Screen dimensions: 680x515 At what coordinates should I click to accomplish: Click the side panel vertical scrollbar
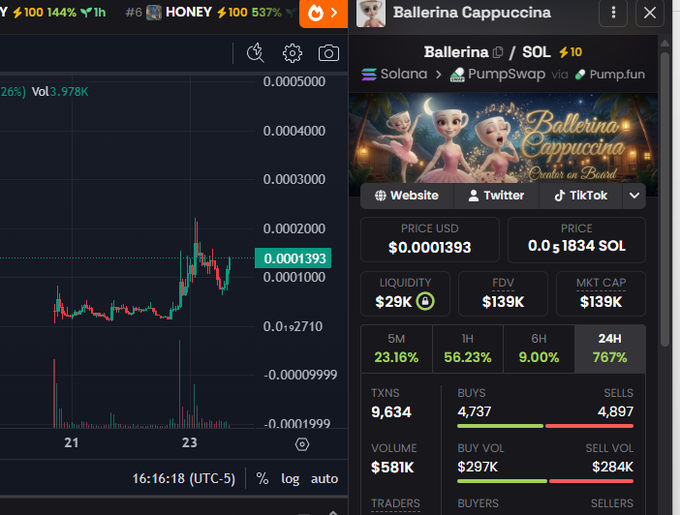pos(664,199)
